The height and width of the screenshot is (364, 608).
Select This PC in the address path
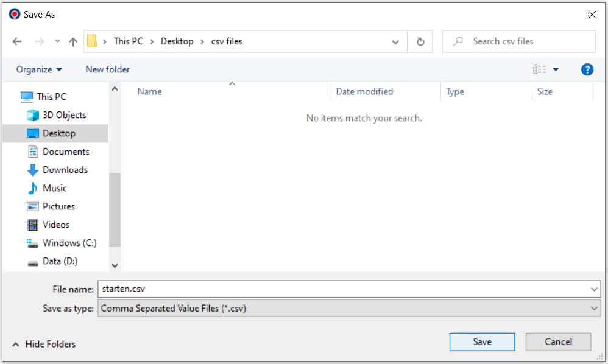[x=129, y=41]
